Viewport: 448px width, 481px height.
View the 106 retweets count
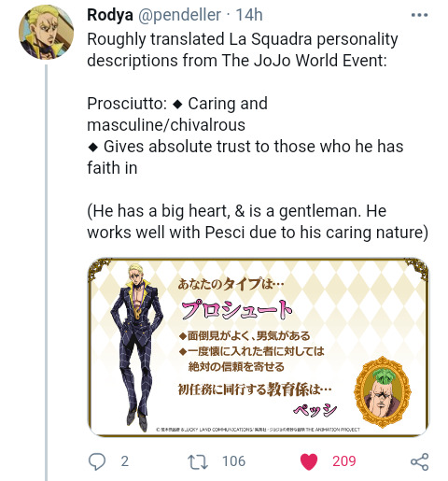tap(233, 461)
